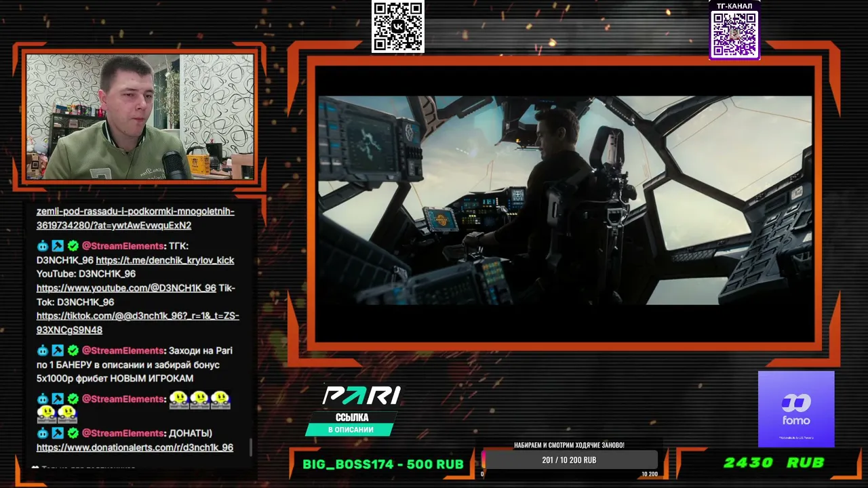Click the verified badge in the Pari bonus message
This screenshot has width=868, height=488.
point(73,350)
